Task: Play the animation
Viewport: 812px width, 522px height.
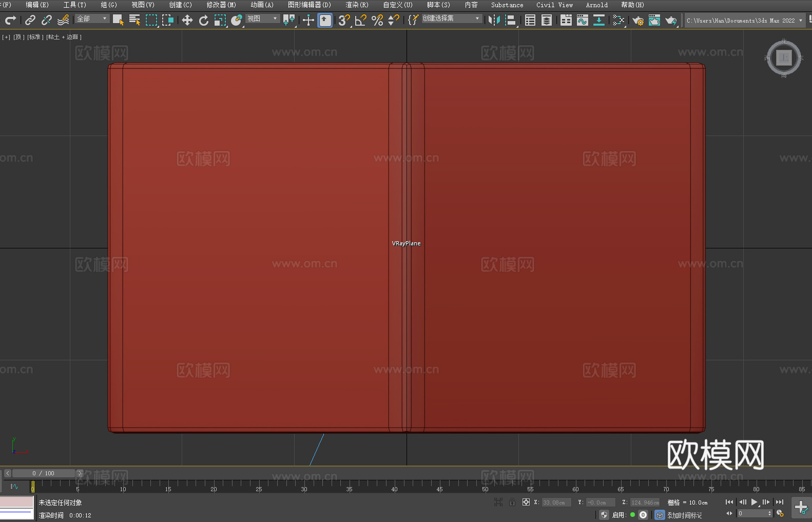Action: tap(754, 502)
